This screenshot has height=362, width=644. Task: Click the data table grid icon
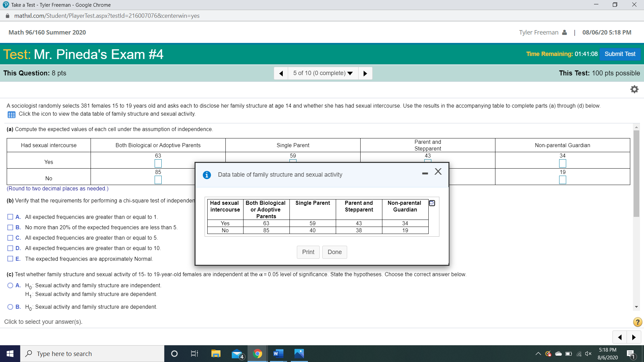[11, 115]
